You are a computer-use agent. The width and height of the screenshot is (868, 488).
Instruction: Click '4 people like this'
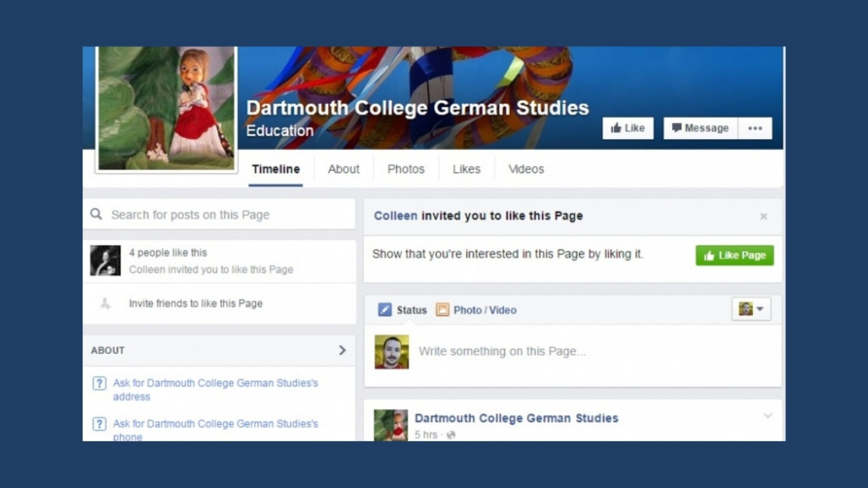[x=168, y=252]
